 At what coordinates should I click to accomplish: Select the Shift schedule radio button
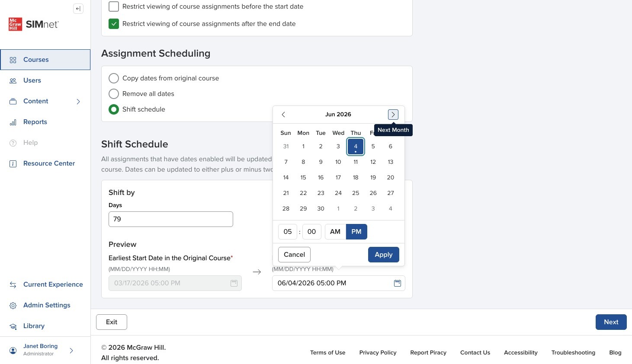pyautogui.click(x=114, y=109)
